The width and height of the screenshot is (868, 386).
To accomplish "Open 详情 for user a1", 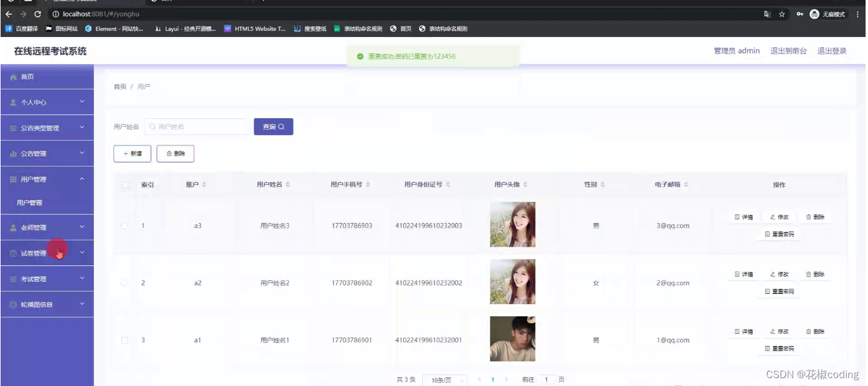I will click(x=744, y=331).
